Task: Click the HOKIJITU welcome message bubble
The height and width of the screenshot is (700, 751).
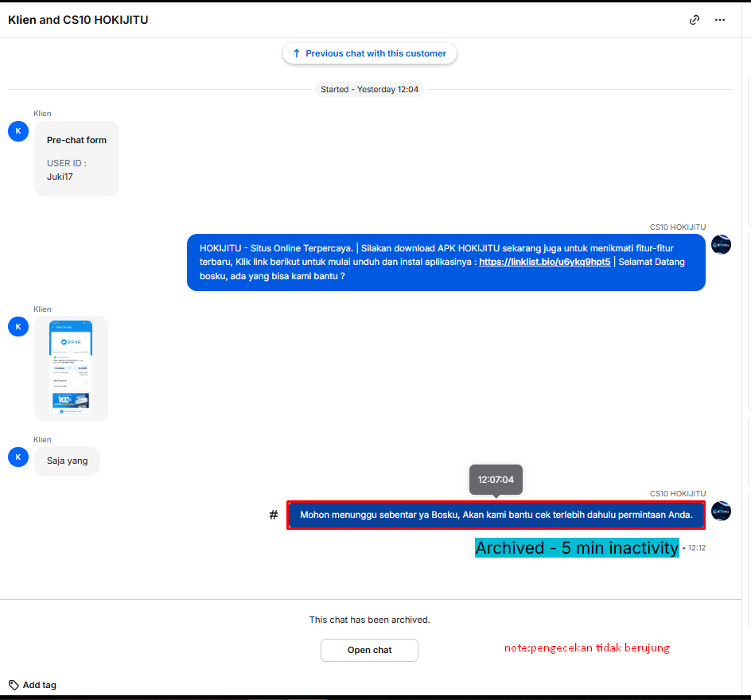Action: tap(446, 262)
